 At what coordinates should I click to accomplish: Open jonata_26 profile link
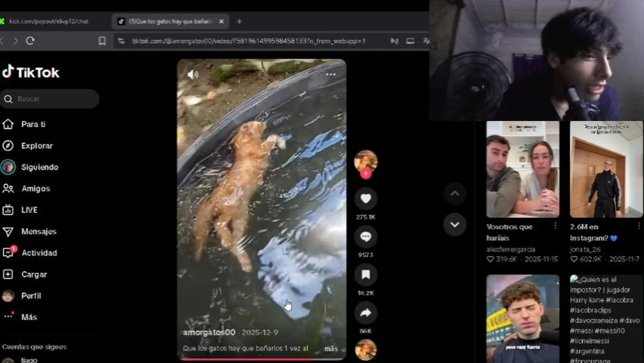(x=585, y=249)
